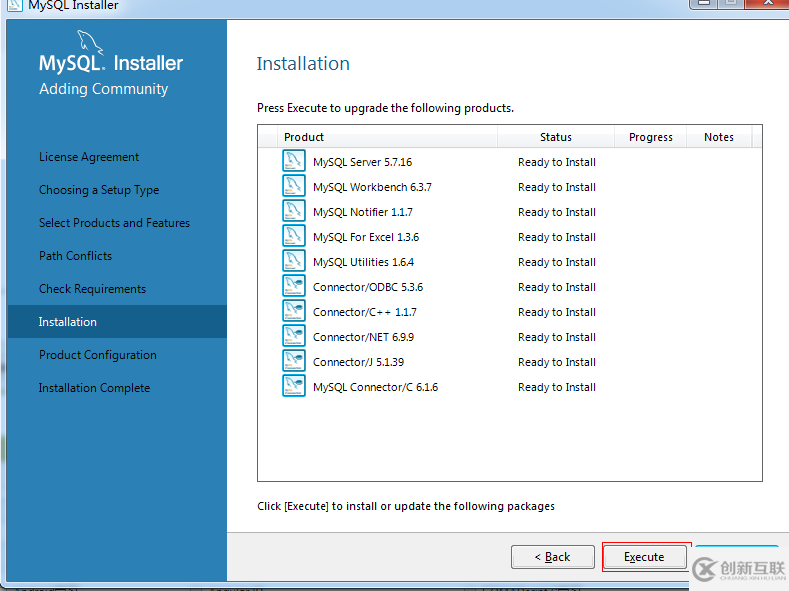Click the MySQL dolphin logo in sidebar
Image resolution: width=789 pixels, height=591 pixels.
[x=91, y=42]
